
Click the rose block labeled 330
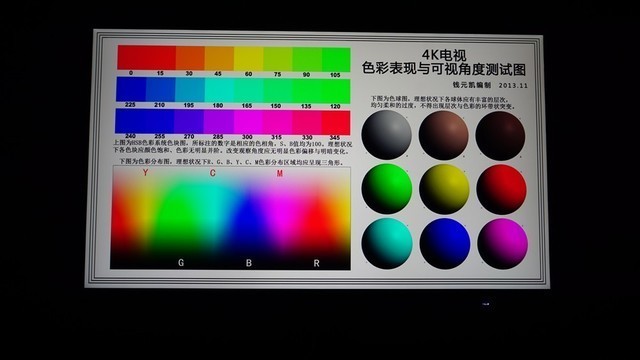click(307, 123)
